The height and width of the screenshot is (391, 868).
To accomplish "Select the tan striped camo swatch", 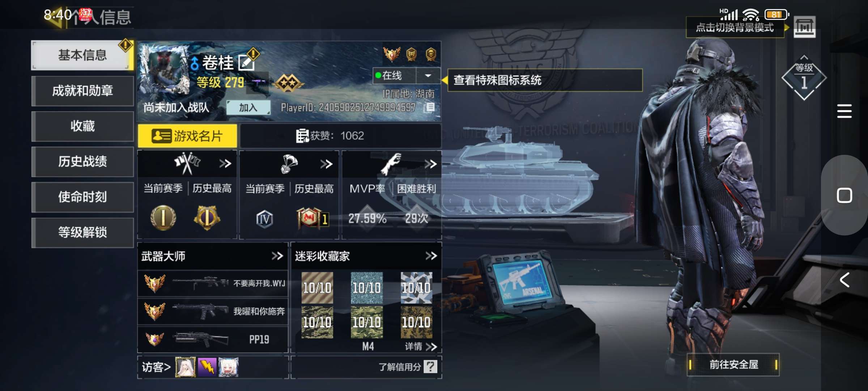I will click(x=317, y=288).
